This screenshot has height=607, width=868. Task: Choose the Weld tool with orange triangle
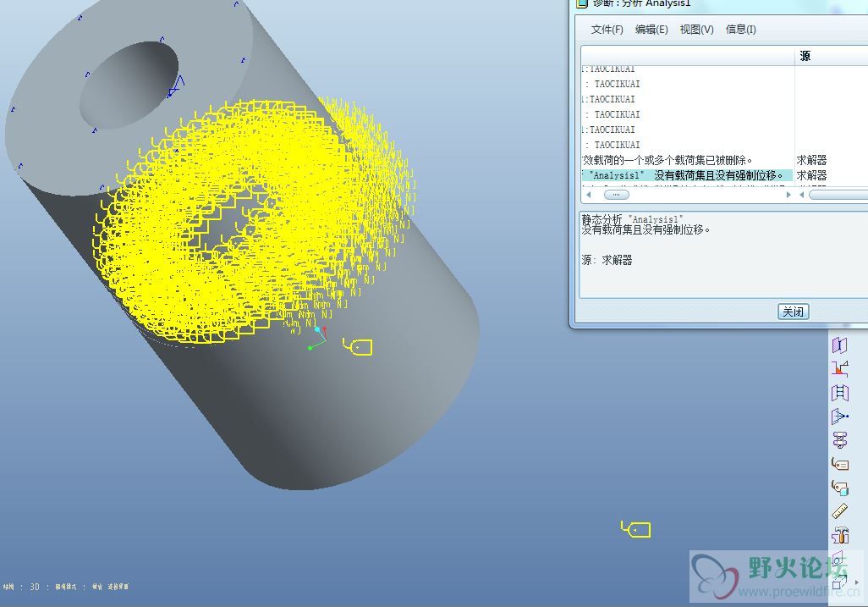840,369
